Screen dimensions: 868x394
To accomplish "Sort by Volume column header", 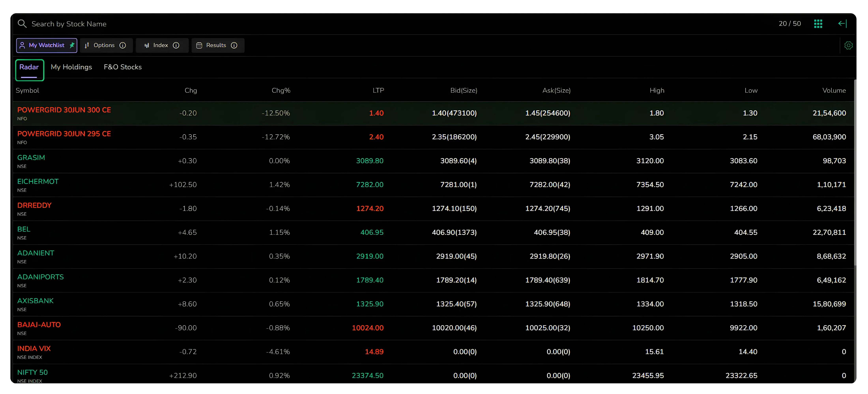I will tap(834, 90).
